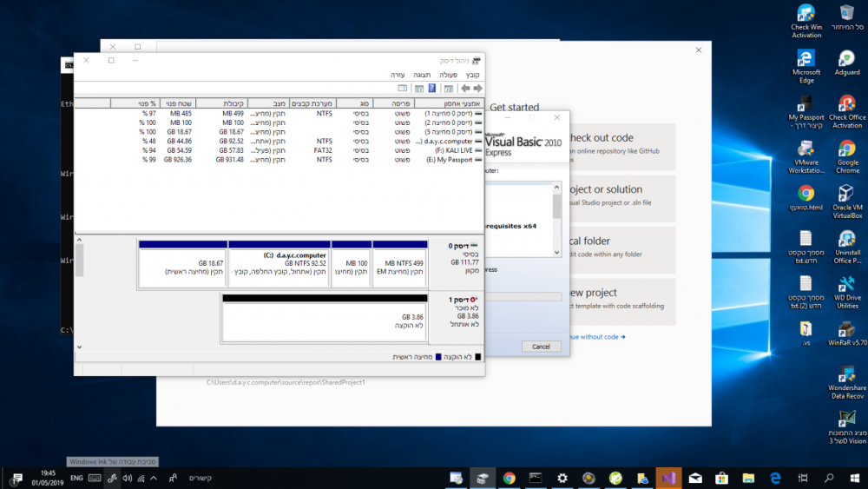The width and height of the screenshot is (868, 489).
Task: Click the Back arrow in Disk Management toolbar
Action: point(465,89)
